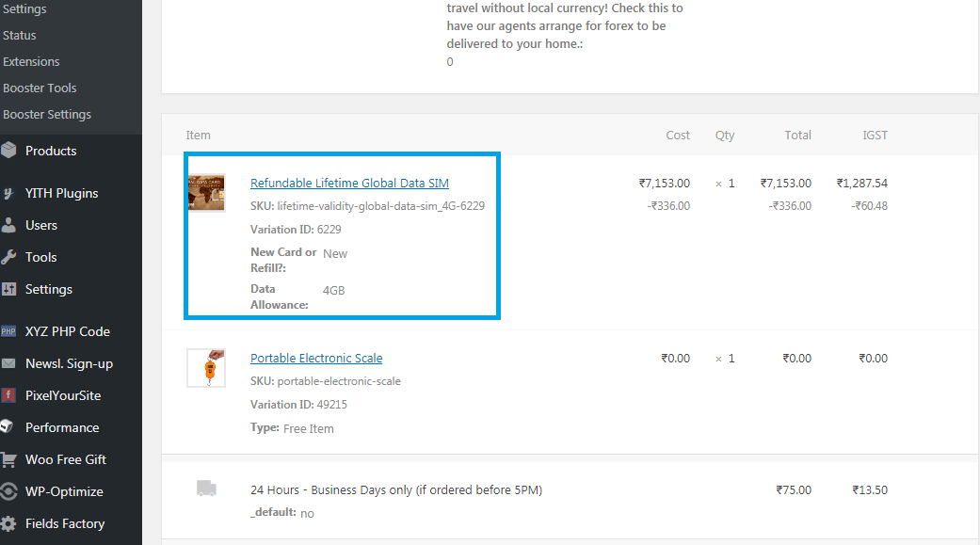
Task: Open Refundable Lifetime Global Data SIM link
Action: [x=349, y=184]
